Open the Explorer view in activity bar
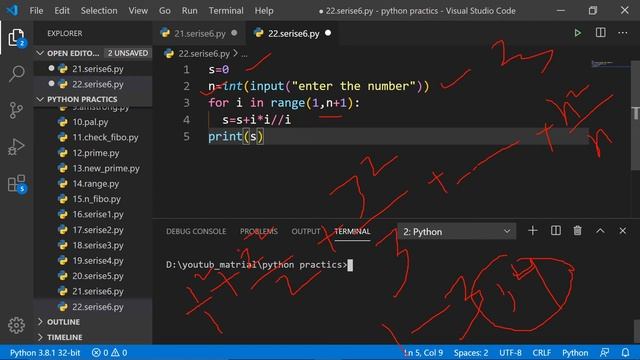 point(16,38)
